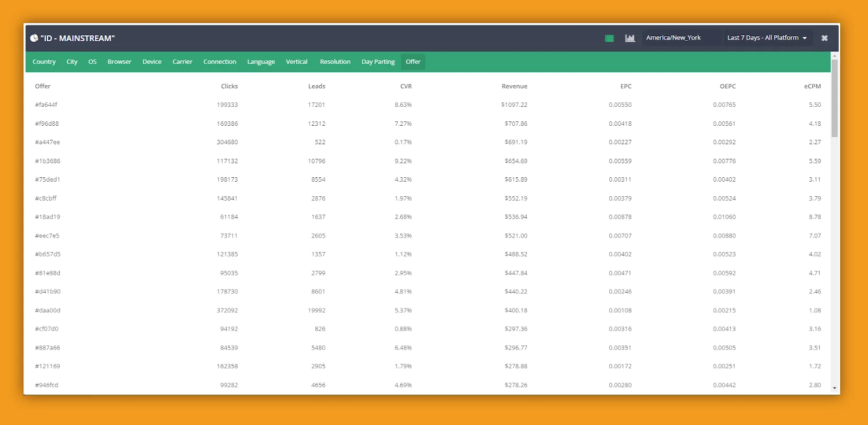Switch to table view icon
The image size is (868, 425).
click(609, 38)
